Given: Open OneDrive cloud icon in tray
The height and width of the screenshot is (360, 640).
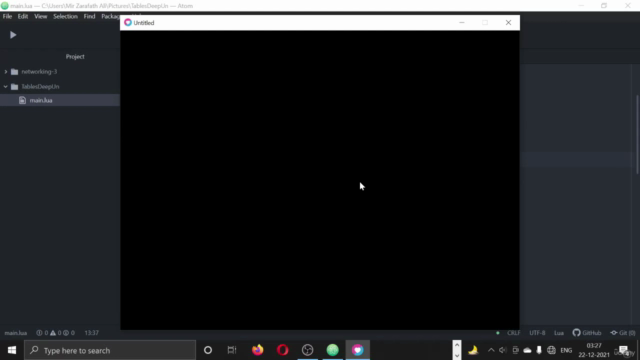Looking at the screenshot, I should (x=527, y=350).
